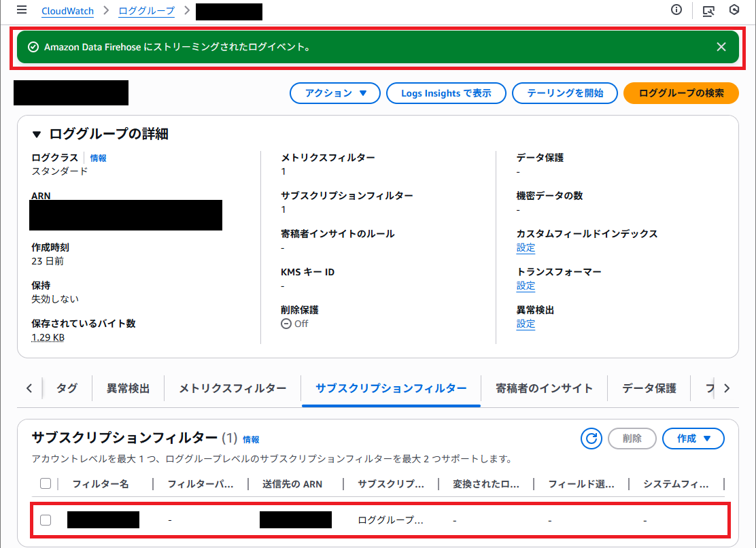Select the subscription filter row checkbox

(x=46, y=519)
